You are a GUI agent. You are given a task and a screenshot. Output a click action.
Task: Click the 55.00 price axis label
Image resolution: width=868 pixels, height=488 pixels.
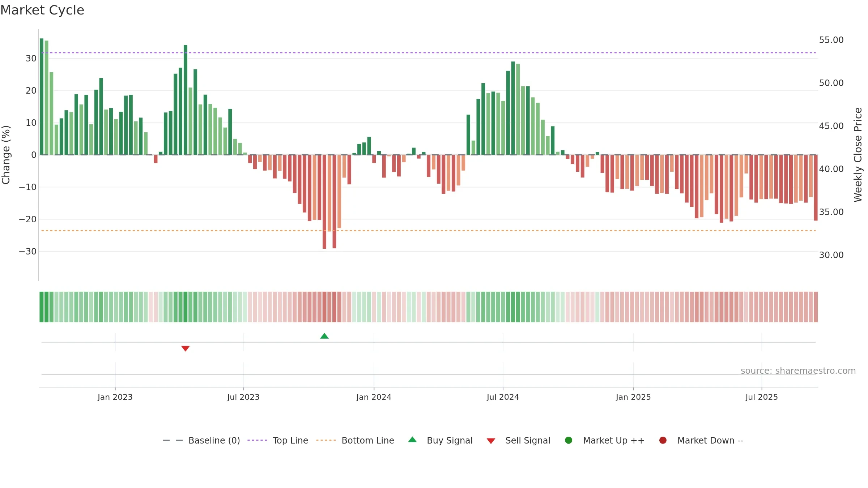[831, 40]
